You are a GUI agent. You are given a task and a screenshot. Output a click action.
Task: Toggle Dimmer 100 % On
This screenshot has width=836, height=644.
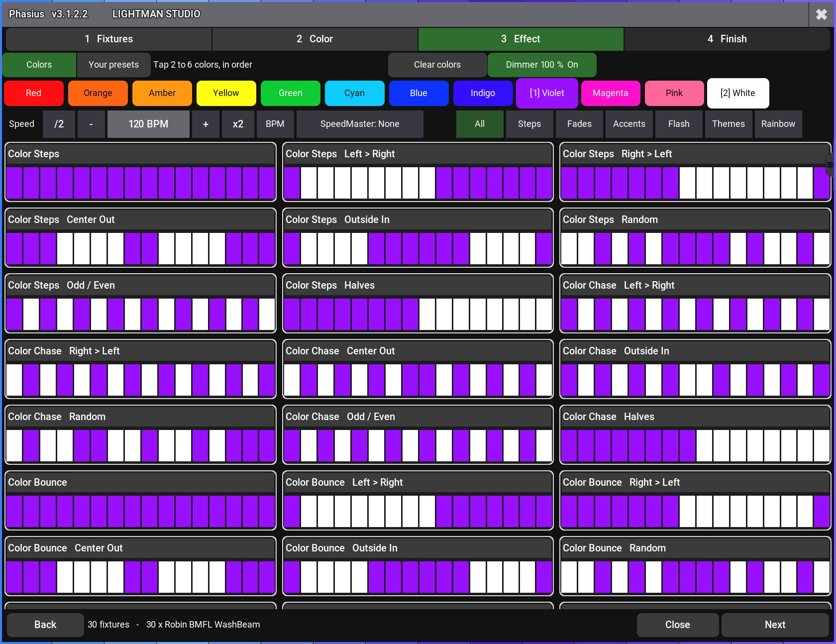coord(542,65)
